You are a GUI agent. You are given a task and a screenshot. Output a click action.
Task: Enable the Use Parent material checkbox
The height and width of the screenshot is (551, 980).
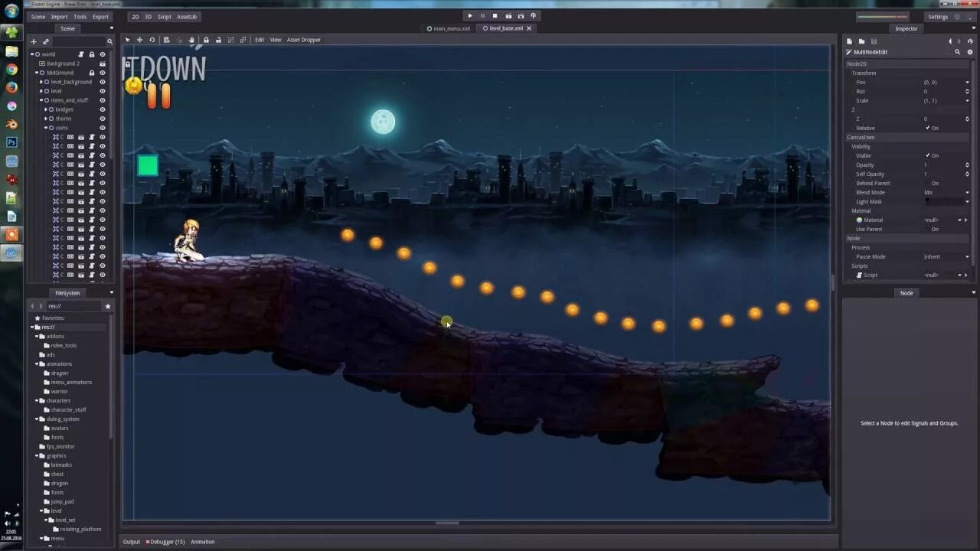[928, 229]
